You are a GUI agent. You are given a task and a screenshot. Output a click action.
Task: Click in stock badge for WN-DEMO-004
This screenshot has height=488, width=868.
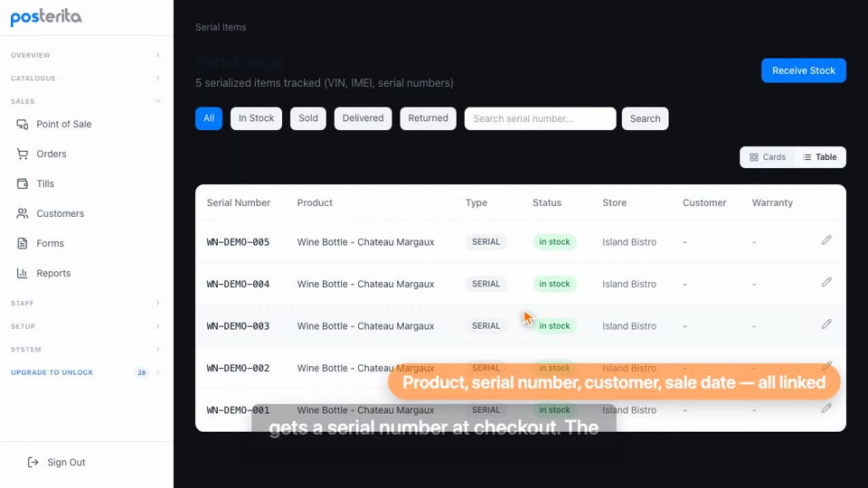pos(554,284)
